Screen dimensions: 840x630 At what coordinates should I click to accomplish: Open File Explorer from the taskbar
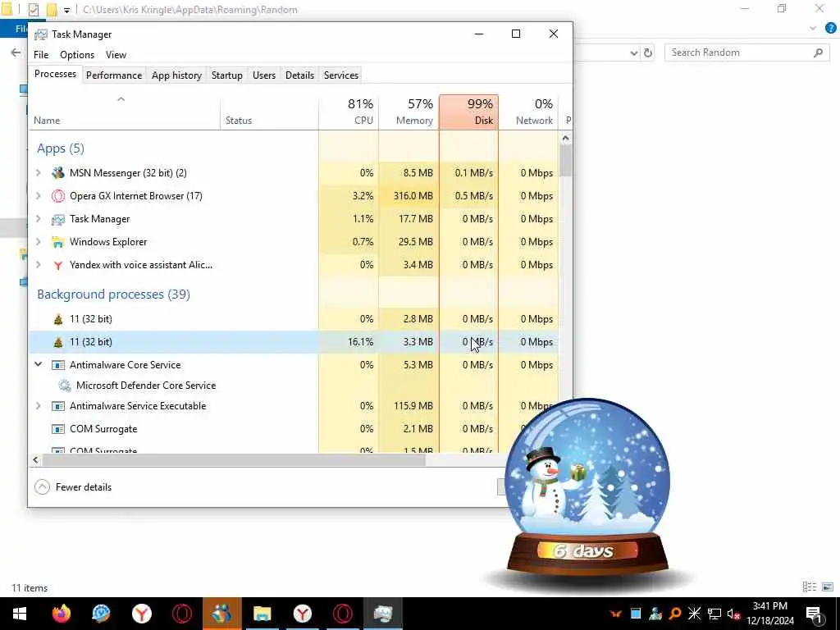tap(262, 614)
